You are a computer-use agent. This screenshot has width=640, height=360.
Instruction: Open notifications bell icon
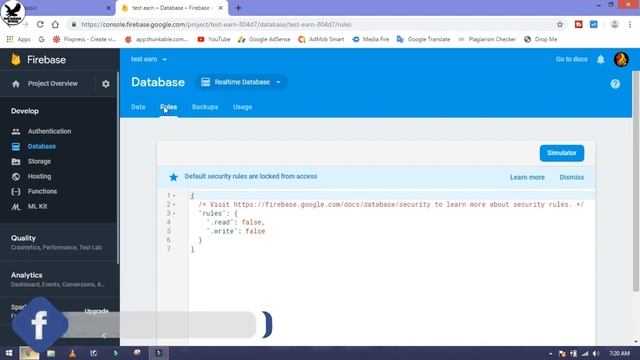[x=600, y=60]
